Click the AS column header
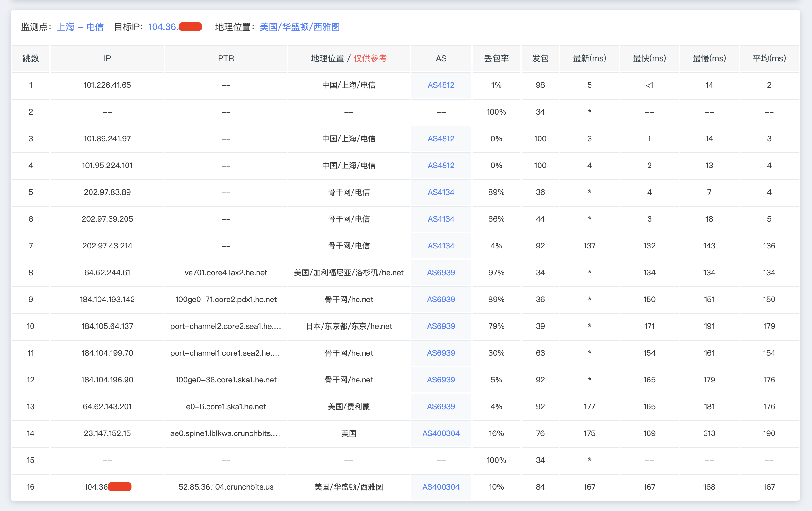Viewport: 812px width, 511px height. (x=441, y=58)
